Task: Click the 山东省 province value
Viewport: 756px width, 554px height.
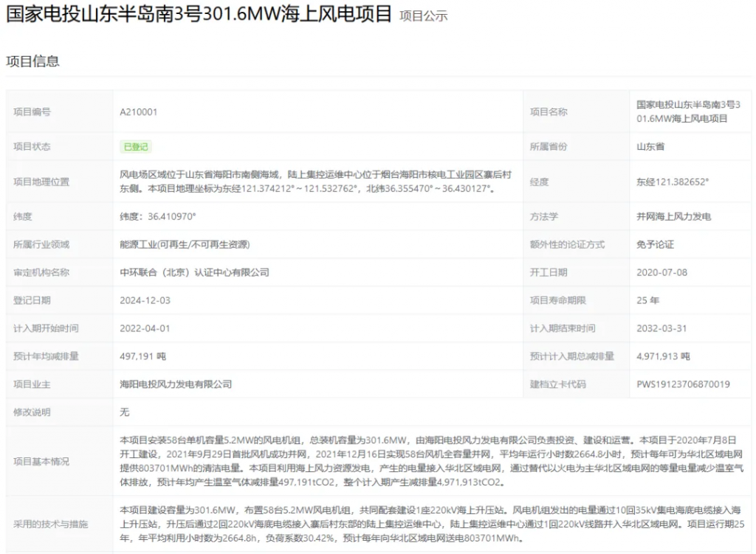Action: [x=650, y=147]
